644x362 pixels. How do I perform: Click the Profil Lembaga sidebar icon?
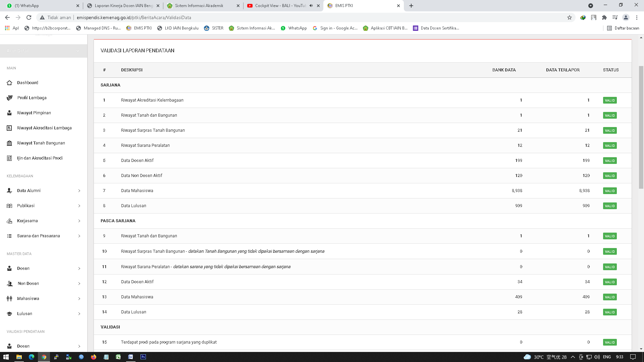tap(9, 98)
